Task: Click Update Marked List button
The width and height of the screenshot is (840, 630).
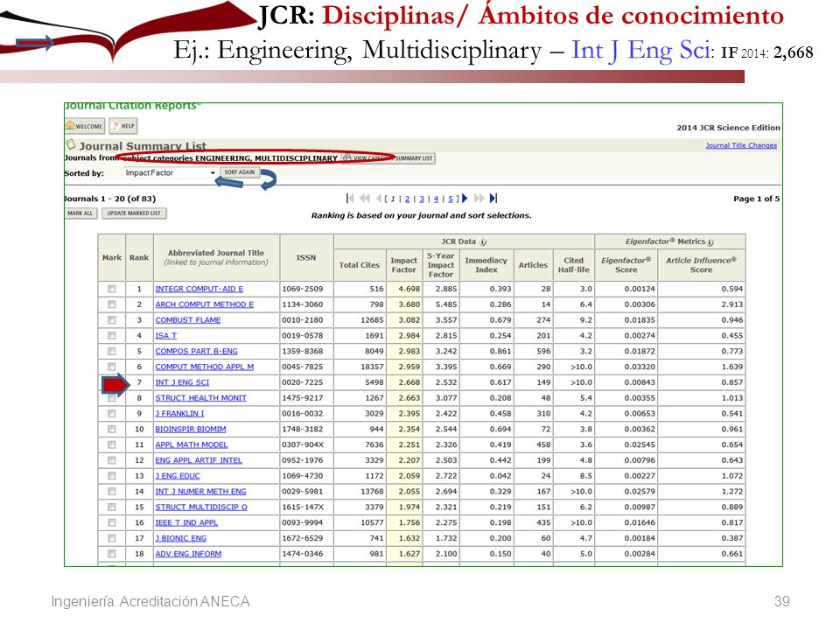Action: pos(134,213)
